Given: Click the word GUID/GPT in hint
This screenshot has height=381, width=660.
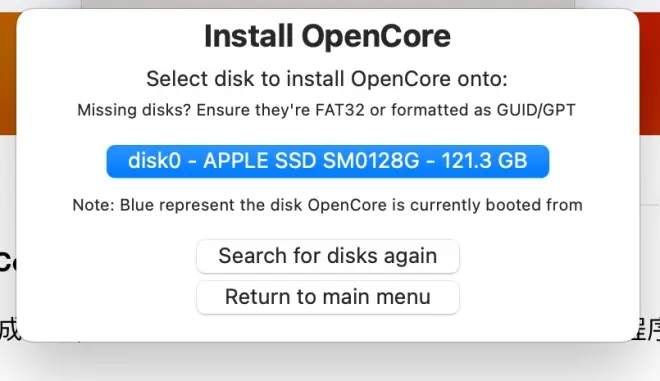Looking at the screenshot, I should pyautogui.click(x=536, y=110).
